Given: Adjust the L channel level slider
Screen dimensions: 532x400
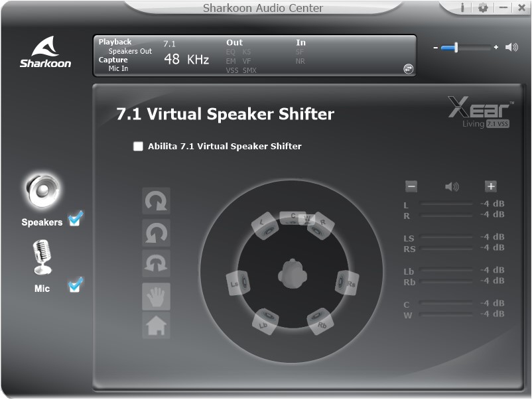Looking at the screenshot, I should pos(446,204).
